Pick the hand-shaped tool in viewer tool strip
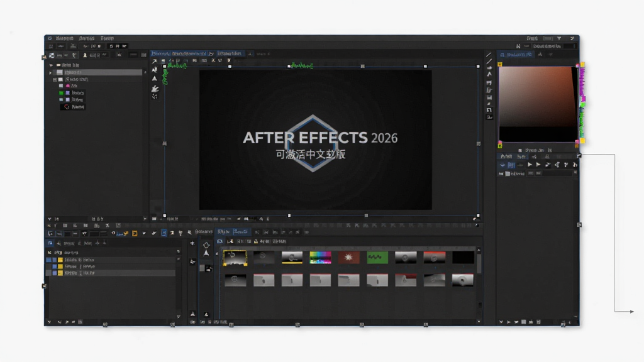 pos(155,88)
